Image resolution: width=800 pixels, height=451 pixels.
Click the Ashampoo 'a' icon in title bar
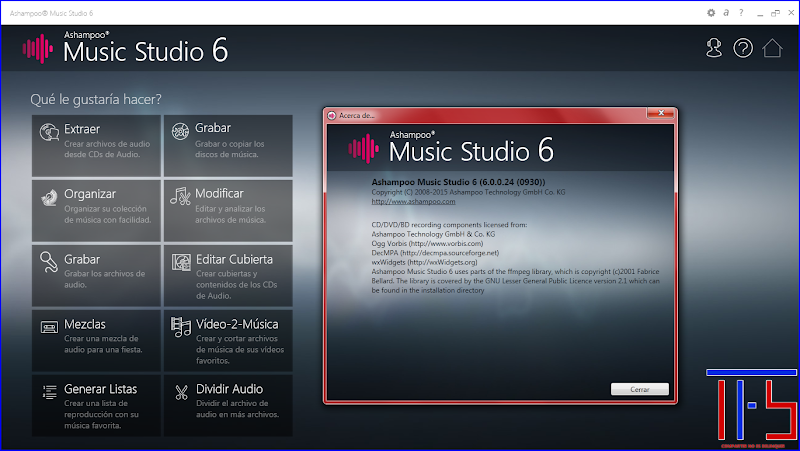pos(726,13)
